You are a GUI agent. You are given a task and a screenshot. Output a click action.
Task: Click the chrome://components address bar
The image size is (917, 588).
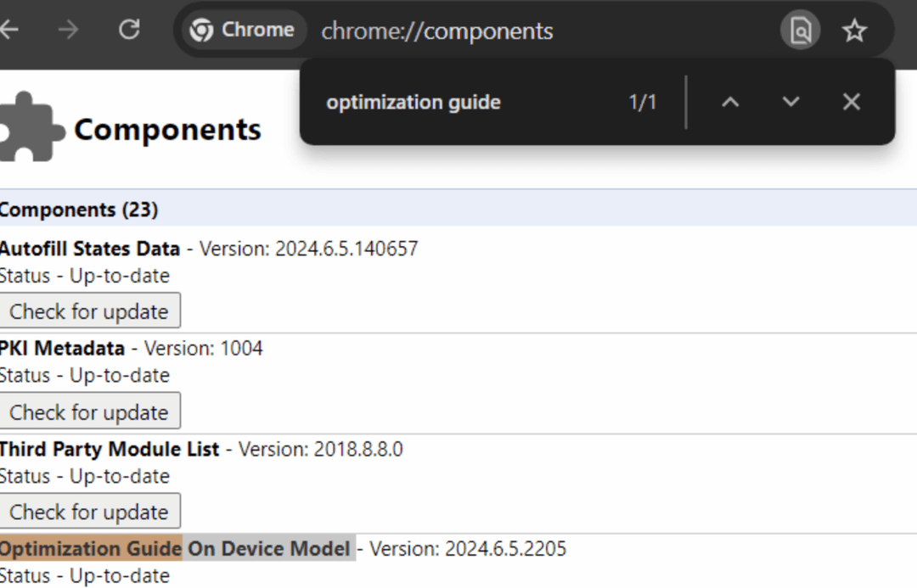[437, 31]
